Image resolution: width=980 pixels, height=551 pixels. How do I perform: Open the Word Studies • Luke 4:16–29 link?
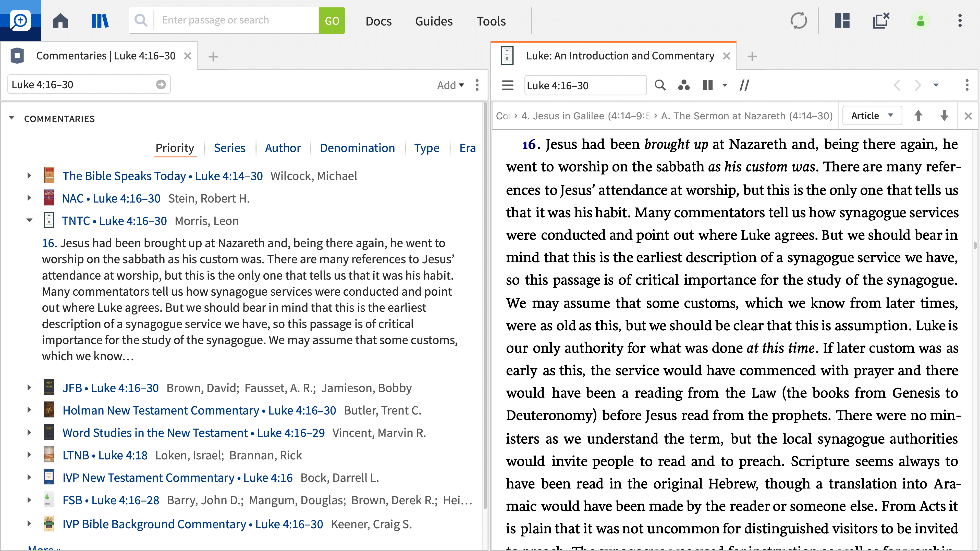tap(194, 433)
